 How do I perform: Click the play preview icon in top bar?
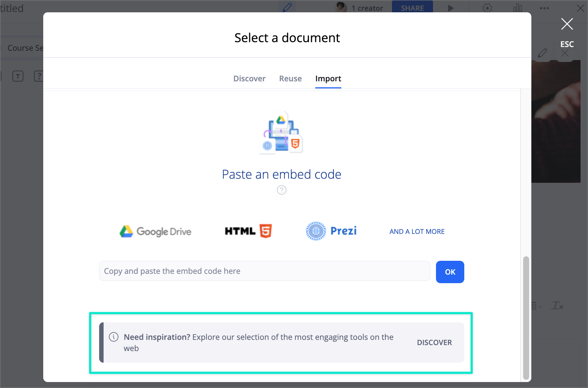click(451, 8)
